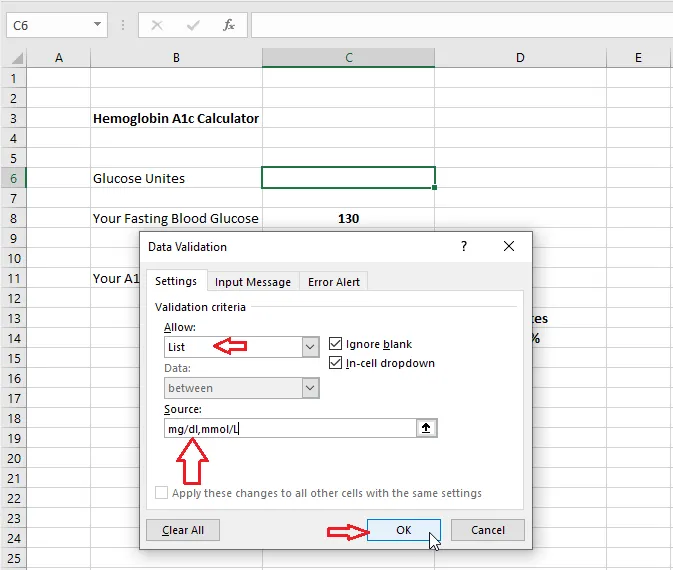The width and height of the screenshot is (673, 570).
Task: Click the formula bar Cancel X icon
Action: coord(157,25)
